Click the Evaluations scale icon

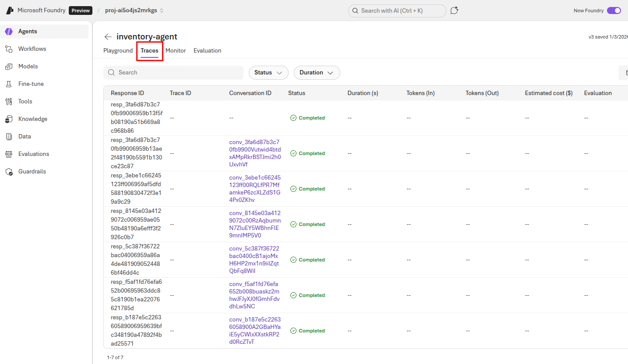[9, 154]
